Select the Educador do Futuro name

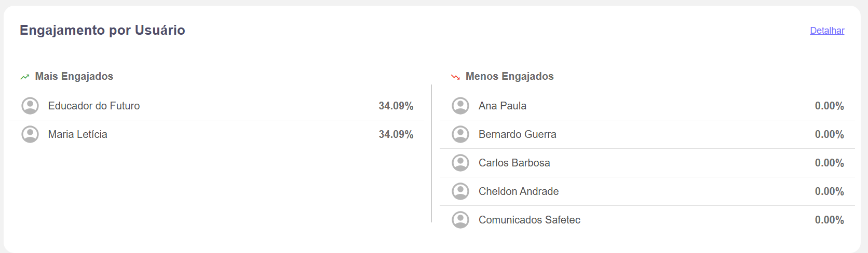point(94,106)
